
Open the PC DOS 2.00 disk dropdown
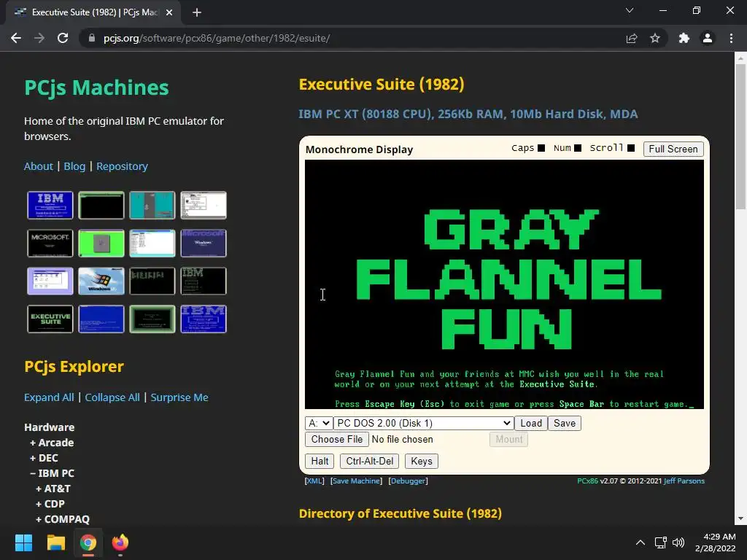point(424,423)
